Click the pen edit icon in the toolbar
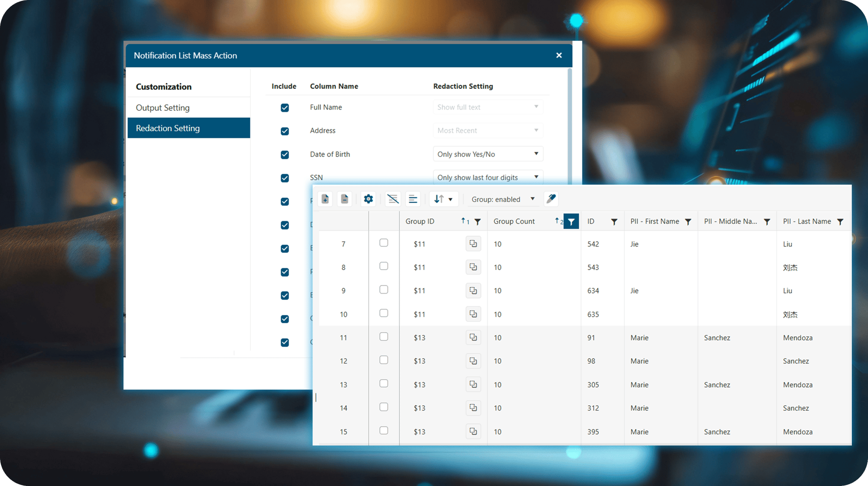This screenshot has width=868, height=486. click(x=551, y=199)
